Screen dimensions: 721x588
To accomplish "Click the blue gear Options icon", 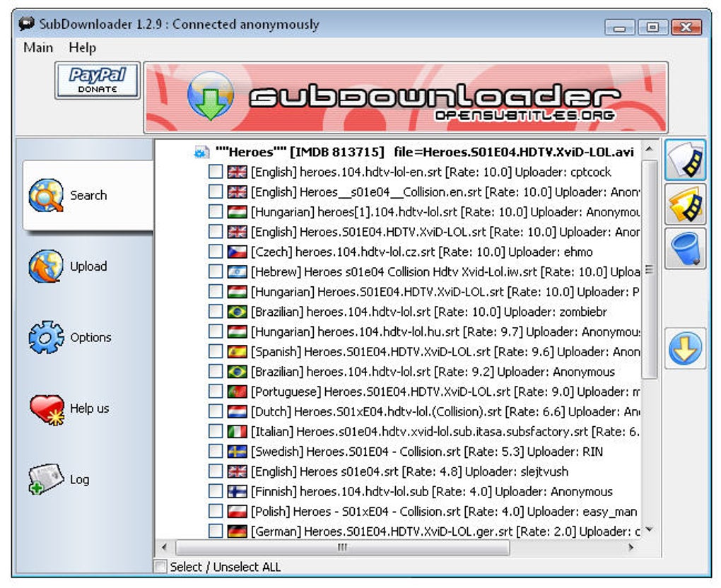I will [x=46, y=337].
